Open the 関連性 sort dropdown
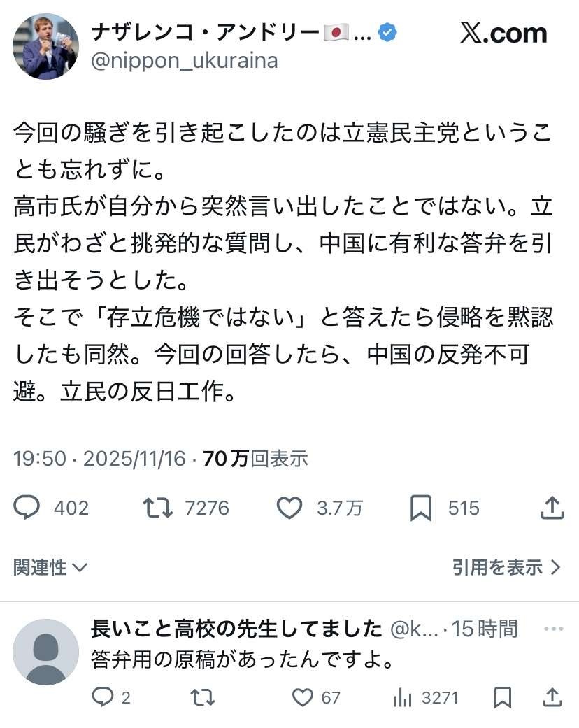 pos(50,567)
